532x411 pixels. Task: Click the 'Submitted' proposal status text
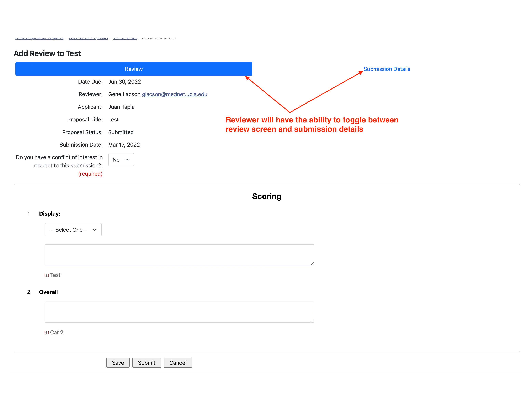pos(121,132)
